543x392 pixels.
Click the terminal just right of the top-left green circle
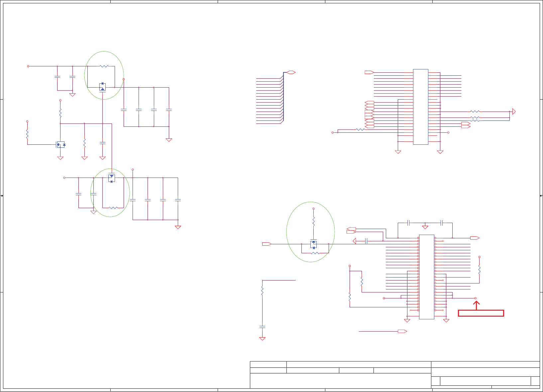[124, 79]
